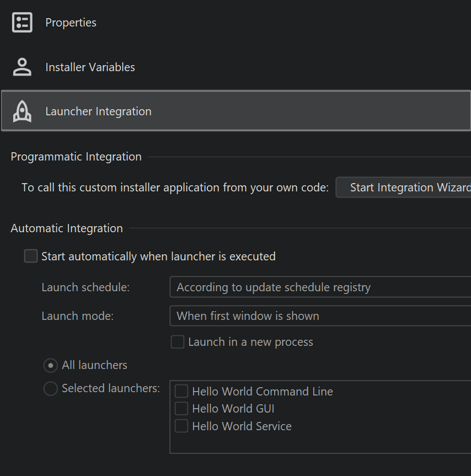Open the Properties section
471x476 pixels.
[71, 23]
